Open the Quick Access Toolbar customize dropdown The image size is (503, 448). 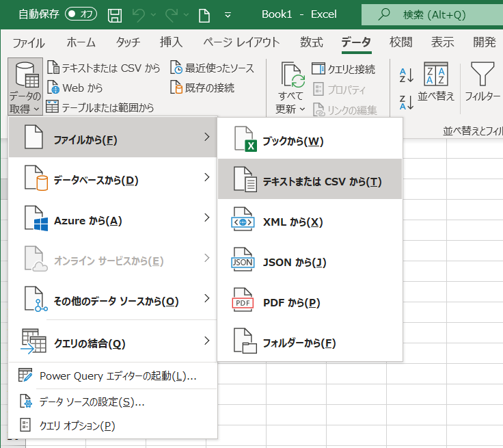228,14
